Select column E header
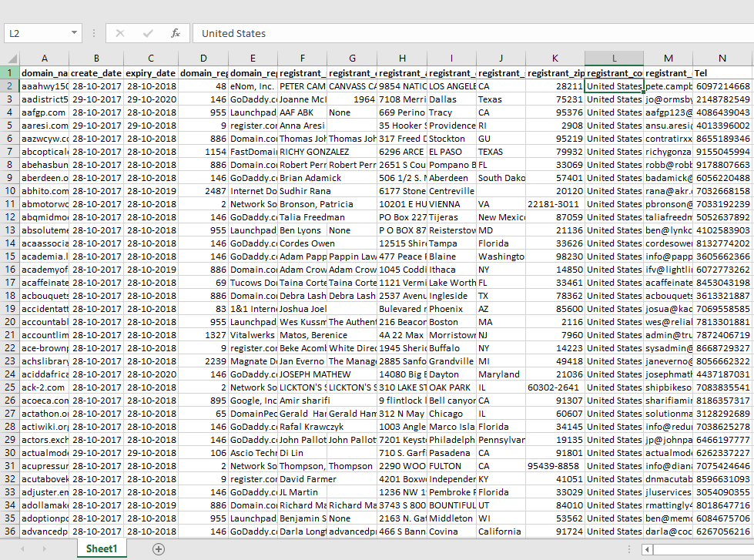The image size is (754, 560). coord(253,59)
